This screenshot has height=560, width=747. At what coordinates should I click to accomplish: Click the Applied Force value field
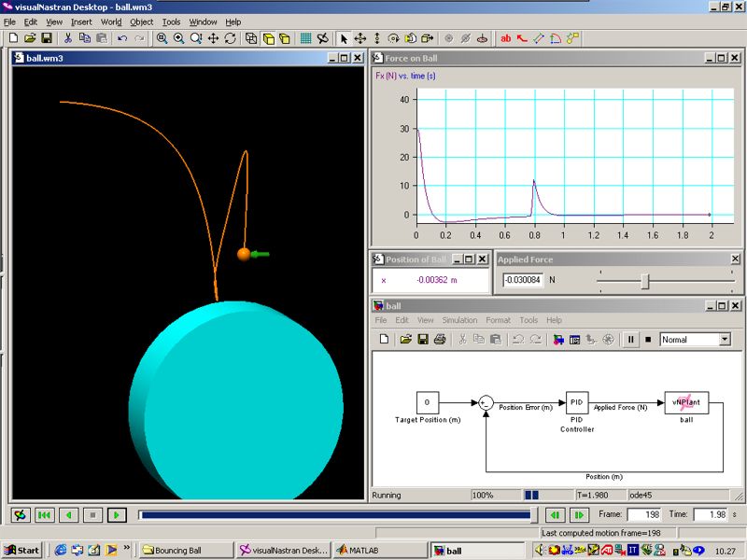[x=523, y=279]
